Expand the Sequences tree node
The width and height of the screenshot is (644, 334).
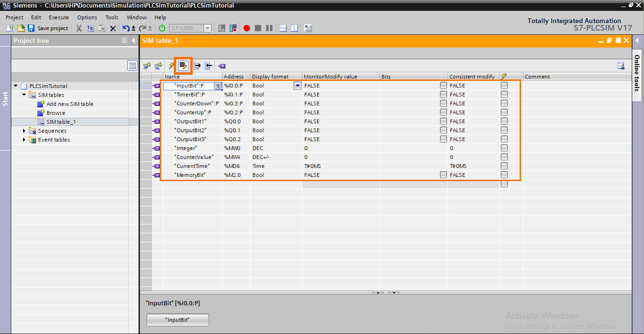coord(24,130)
